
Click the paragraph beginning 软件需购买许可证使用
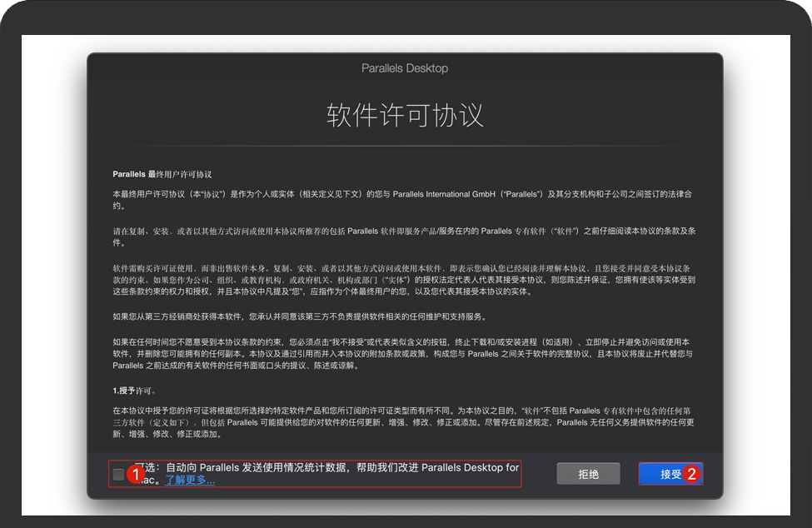coord(405,280)
